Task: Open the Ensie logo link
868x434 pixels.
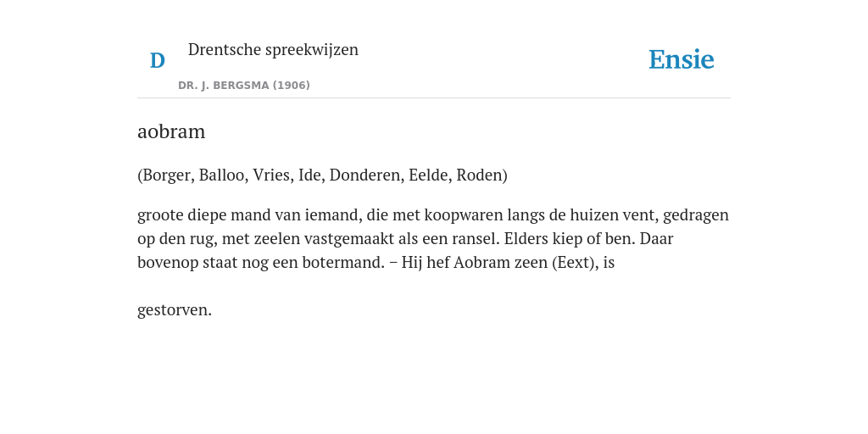Action: click(681, 60)
